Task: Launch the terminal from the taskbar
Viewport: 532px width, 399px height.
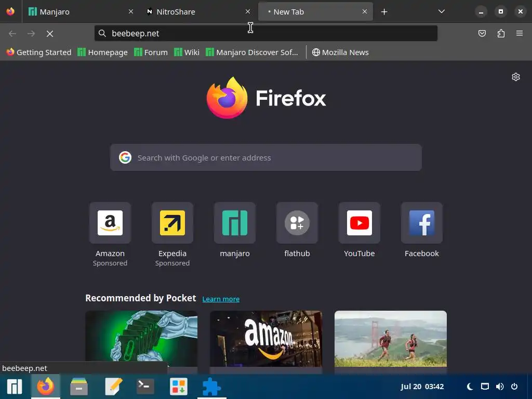Action: 145,387
